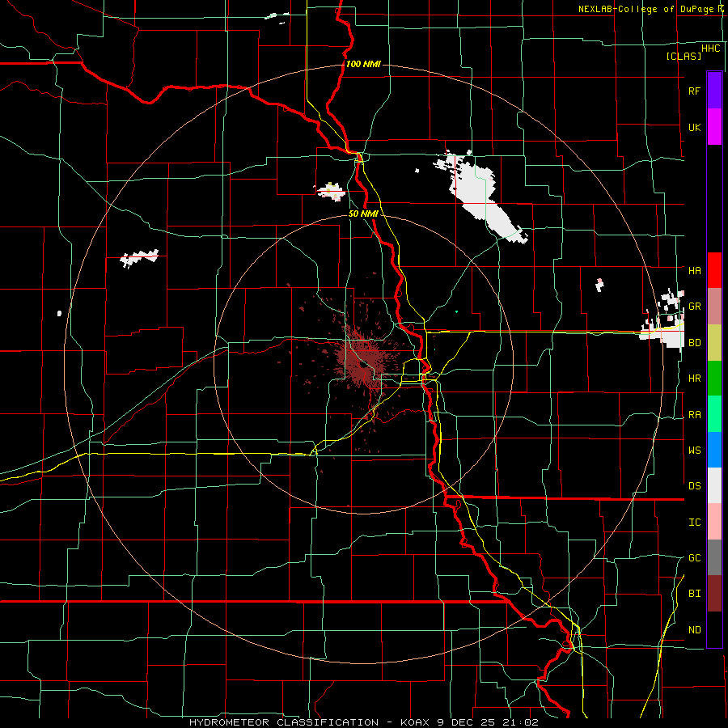Click the UK legend label

pos(694,127)
